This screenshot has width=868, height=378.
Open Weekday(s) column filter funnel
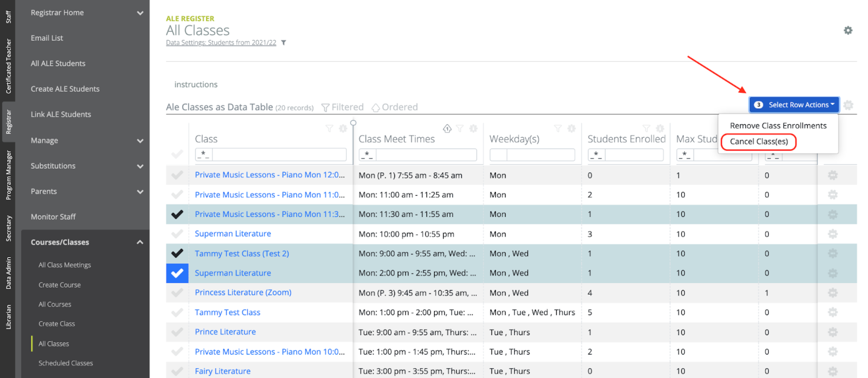coord(558,128)
